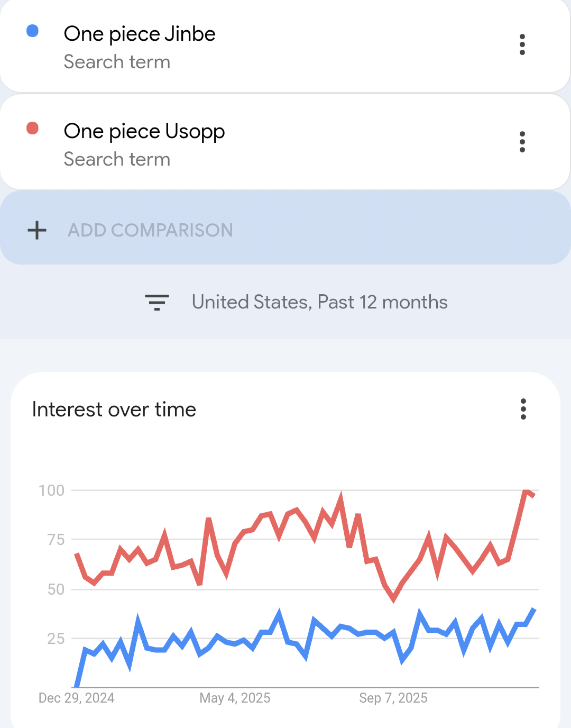Select the Sep 7, 2025 axis label
The height and width of the screenshot is (728, 571).
click(393, 698)
